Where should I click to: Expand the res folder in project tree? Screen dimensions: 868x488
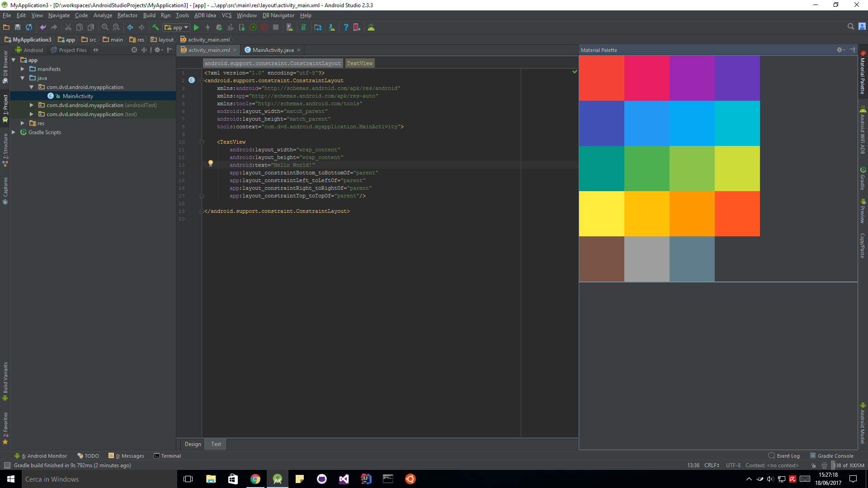point(23,123)
